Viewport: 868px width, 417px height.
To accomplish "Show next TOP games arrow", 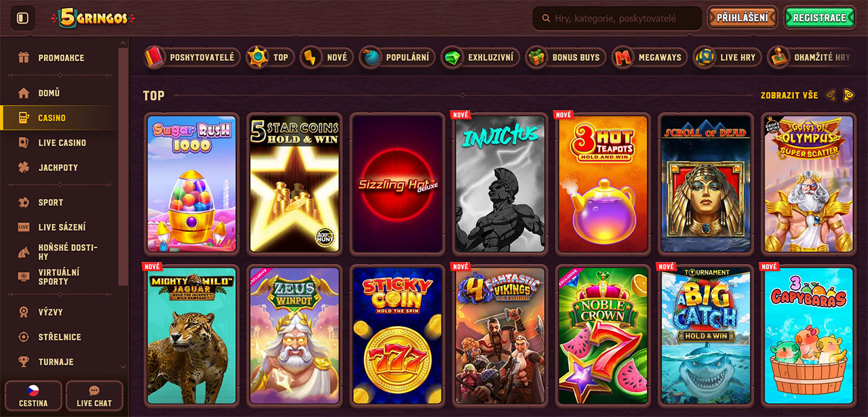I will (848, 96).
